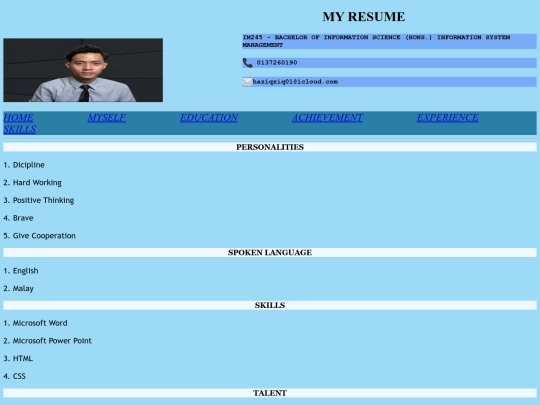Open the HOME navigation link
Screen dimensions: 540x405
point(19,117)
